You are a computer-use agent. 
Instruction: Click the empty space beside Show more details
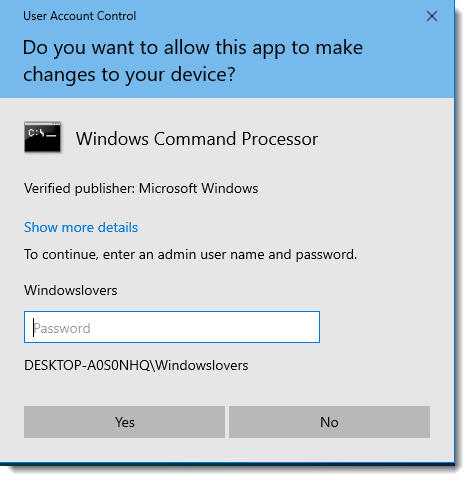pyautogui.click(x=293, y=227)
